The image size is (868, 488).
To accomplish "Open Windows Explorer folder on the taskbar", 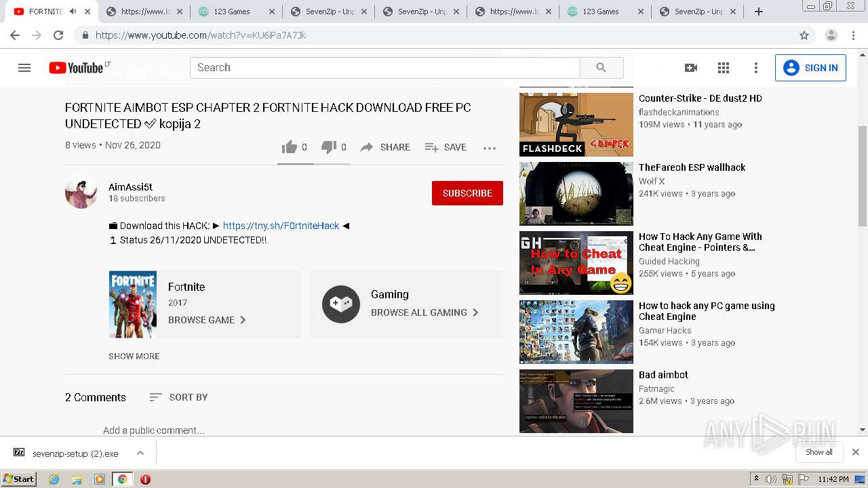I will pyautogui.click(x=77, y=479).
